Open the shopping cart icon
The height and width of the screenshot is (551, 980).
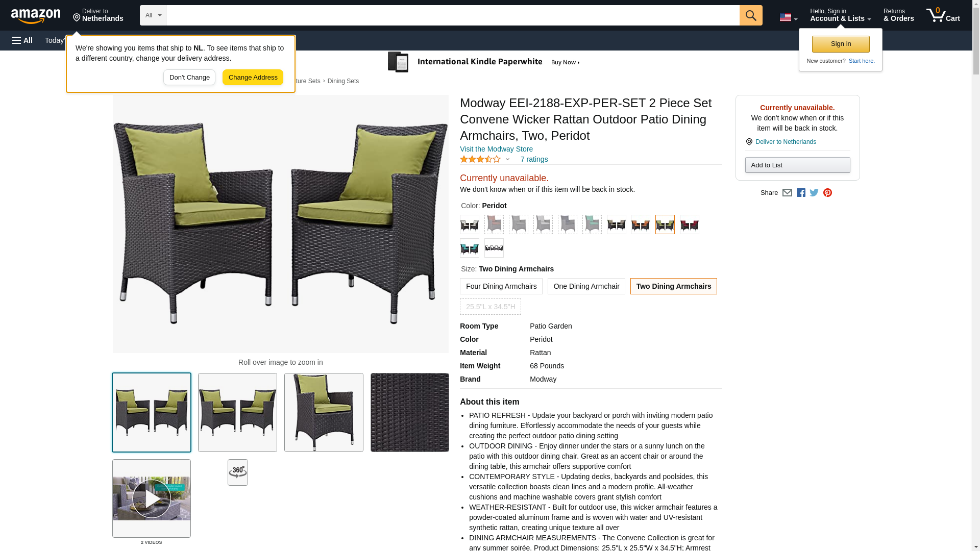943,15
